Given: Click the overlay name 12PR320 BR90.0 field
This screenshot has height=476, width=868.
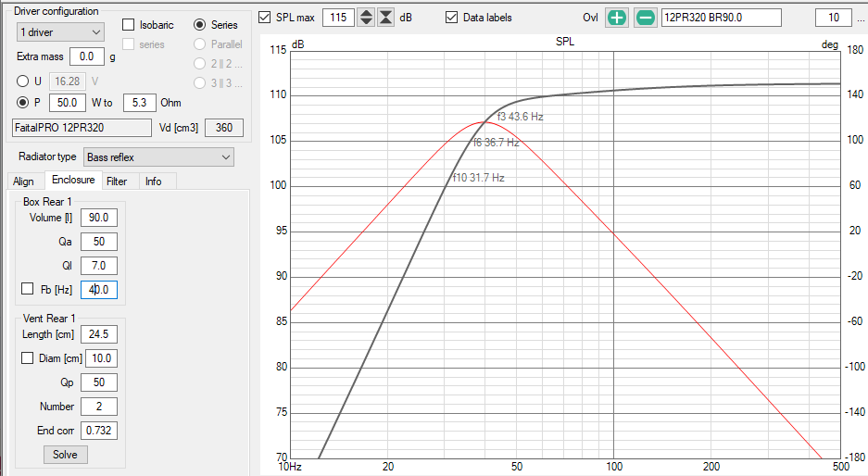Looking at the screenshot, I should pos(722,18).
